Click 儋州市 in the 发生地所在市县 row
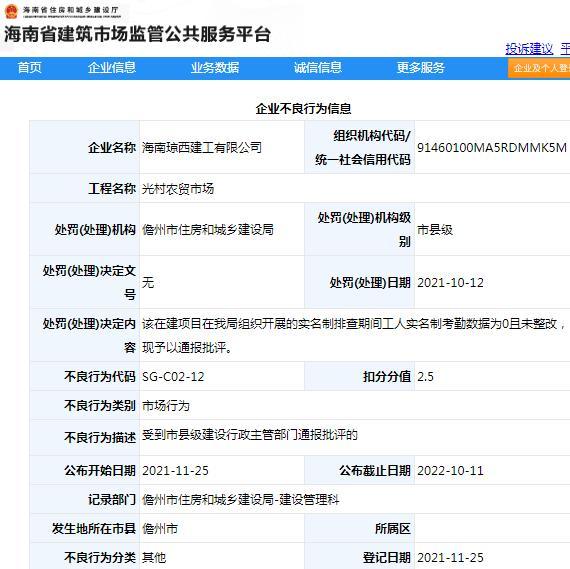Viewport: 570px width, 569px height. point(160,529)
